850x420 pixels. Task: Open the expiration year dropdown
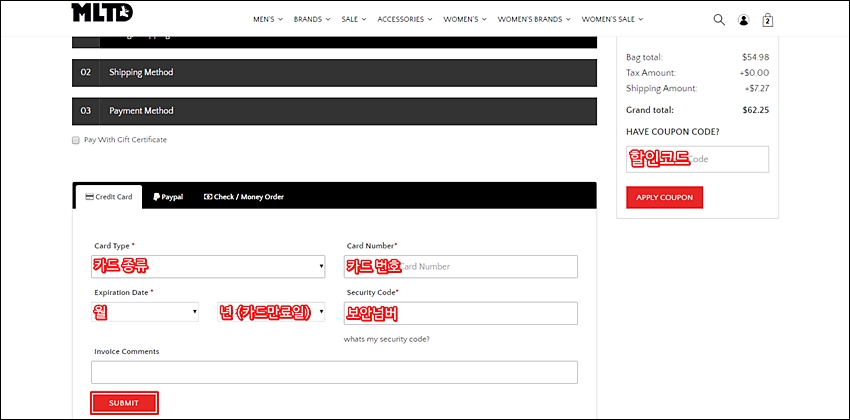(x=272, y=312)
